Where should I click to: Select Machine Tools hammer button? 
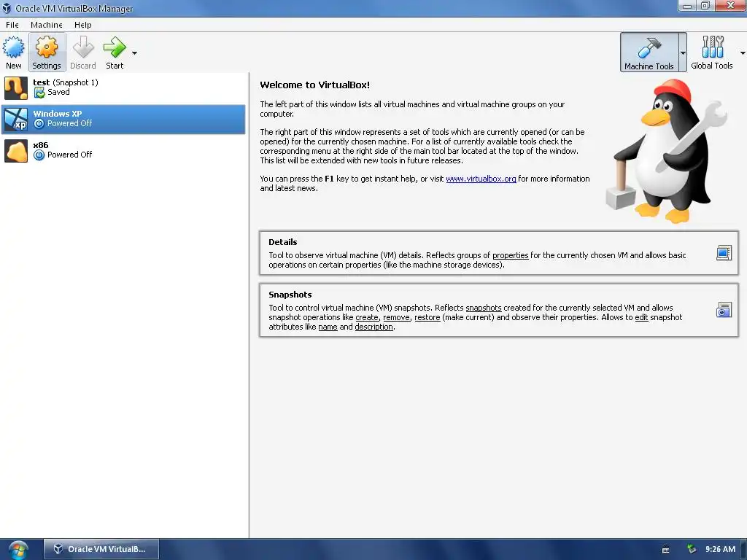pyautogui.click(x=649, y=52)
